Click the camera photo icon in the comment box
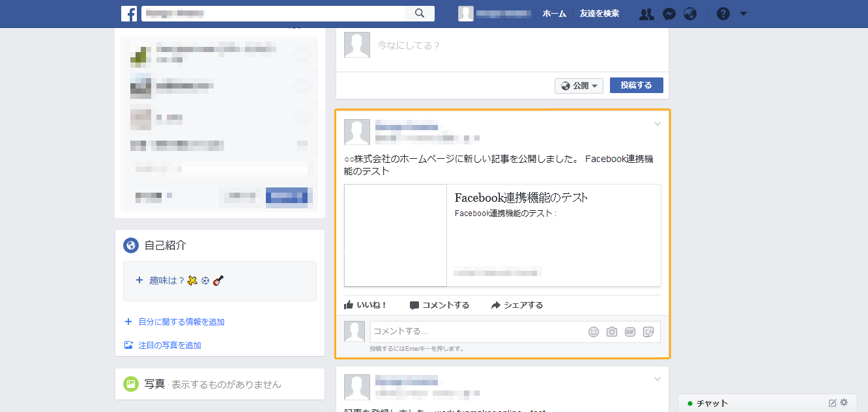This screenshot has height=412, width=868. (612, 332)
